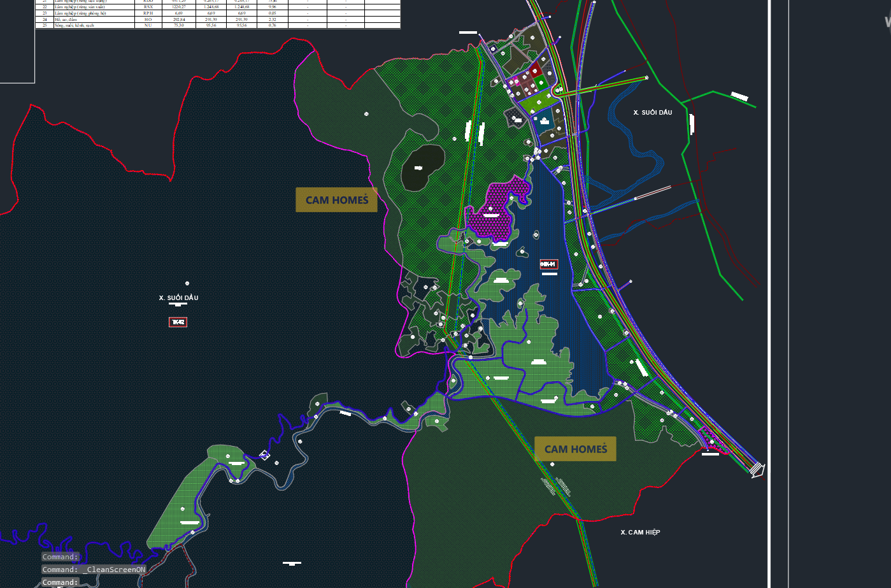Click the road end arrow symbol at southeast
The height and width of the screenshot is (588, 891).
pyautogui.click(x=757, y=470)
